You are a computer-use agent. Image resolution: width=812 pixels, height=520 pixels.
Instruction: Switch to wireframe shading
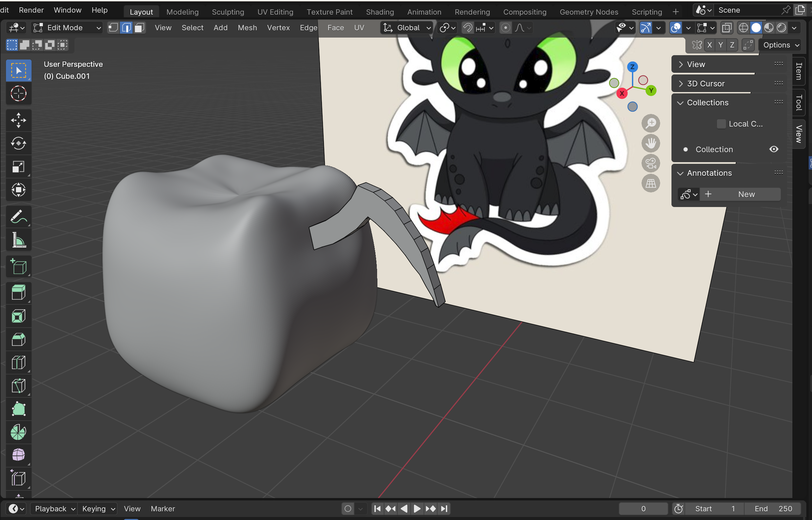point(743,28)
